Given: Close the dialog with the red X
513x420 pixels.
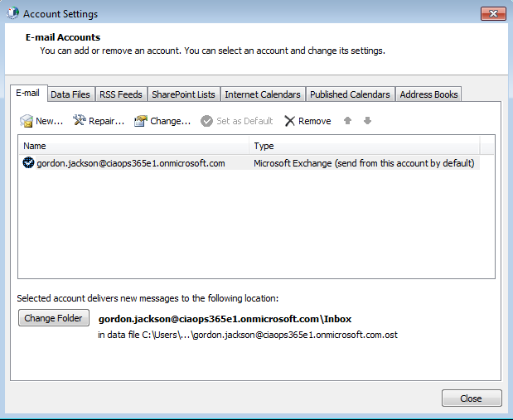Looking at the screenshot, I should [493, 14].
